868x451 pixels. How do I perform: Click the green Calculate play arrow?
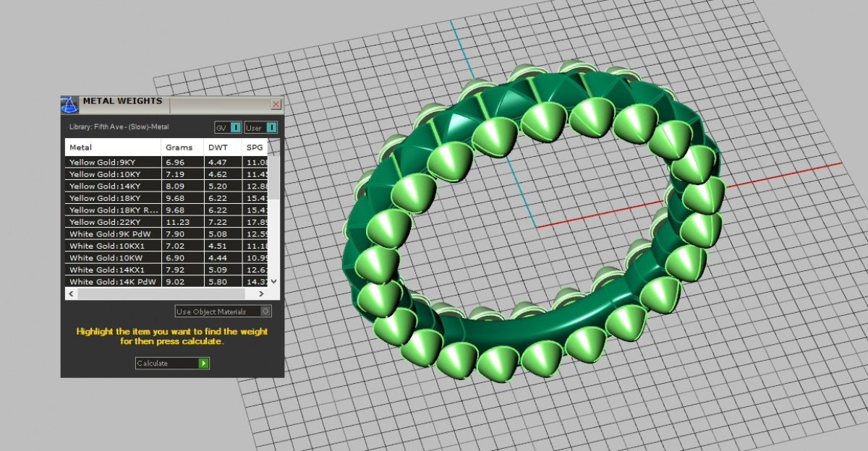tap(204, 363)
